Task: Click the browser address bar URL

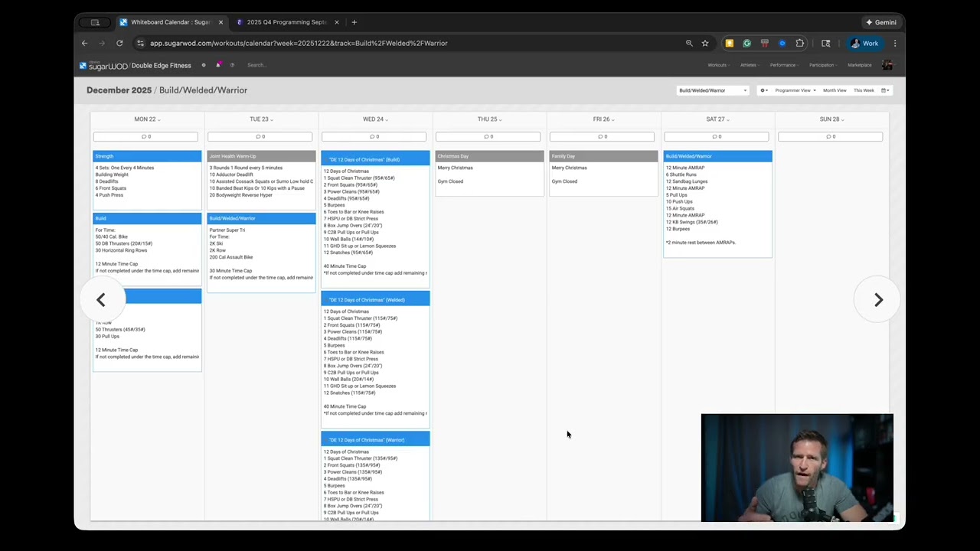Action: pyautogui.click(x=299, y=43)
